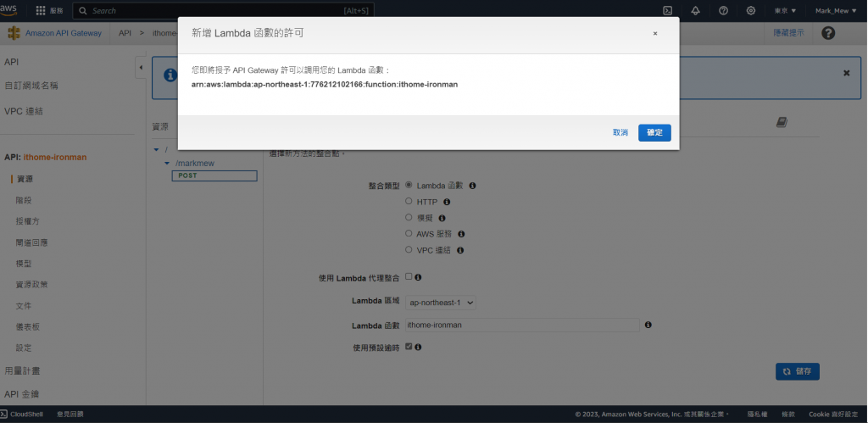Viewport: 868px width, 423px height.
Task: Select AWS service integration type radio
Action: [x=409, y=233]
